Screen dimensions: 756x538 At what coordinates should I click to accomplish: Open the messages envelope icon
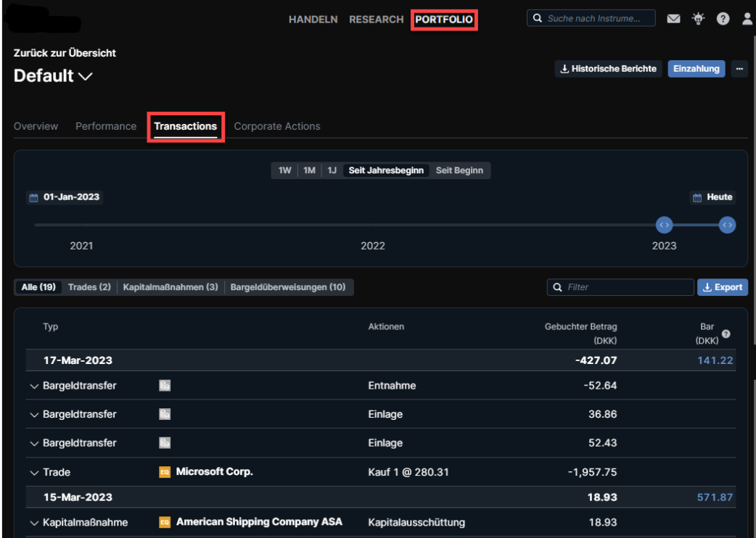pyautogui.click(x=674, y=20)
